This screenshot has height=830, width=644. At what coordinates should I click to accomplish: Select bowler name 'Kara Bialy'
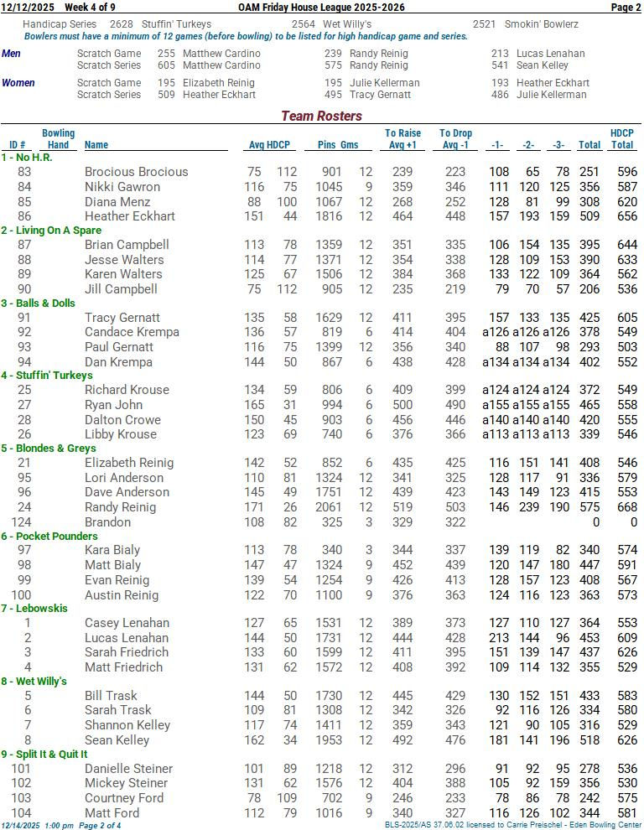tap(113, 550)
